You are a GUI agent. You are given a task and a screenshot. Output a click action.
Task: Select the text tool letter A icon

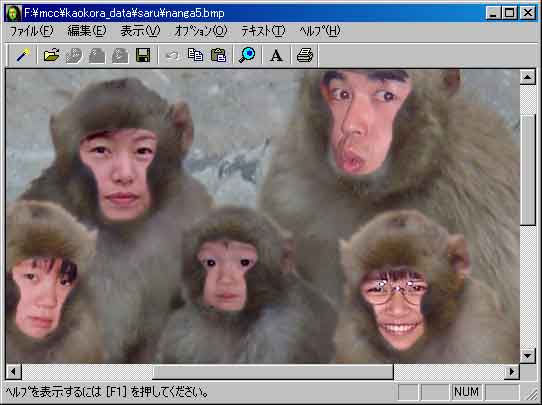point(276,55)
